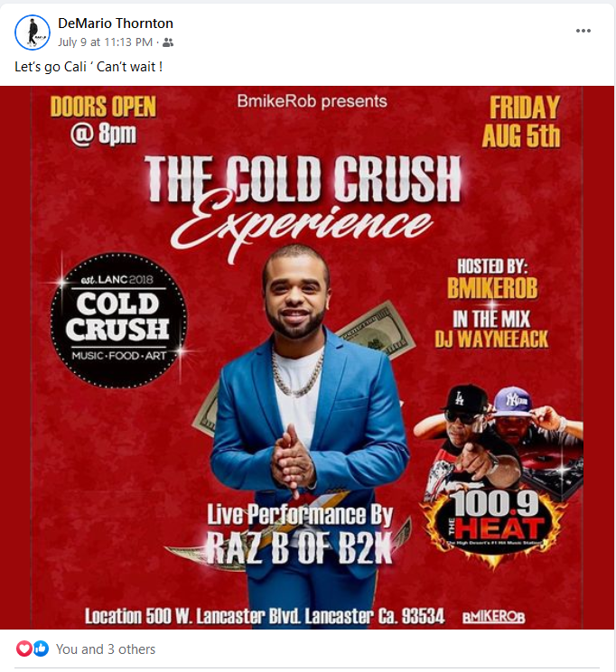Click the BmikeRob presents heading
The width and height of the screenshot is (616, 672).
pyautogui.click(x=312, y=101)
